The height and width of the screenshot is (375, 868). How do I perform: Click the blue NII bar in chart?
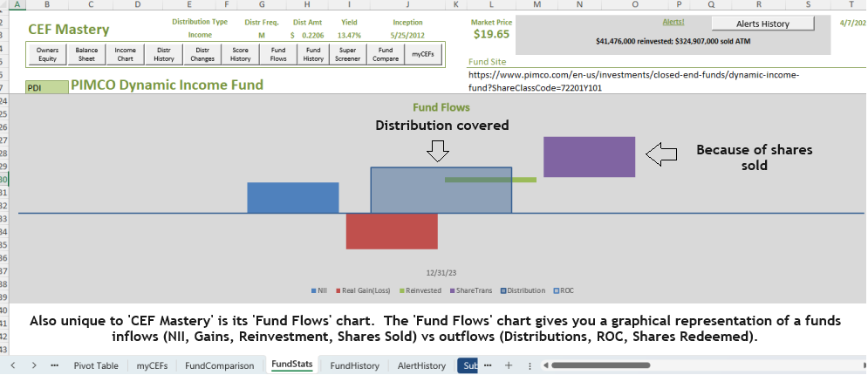[293, 197]
